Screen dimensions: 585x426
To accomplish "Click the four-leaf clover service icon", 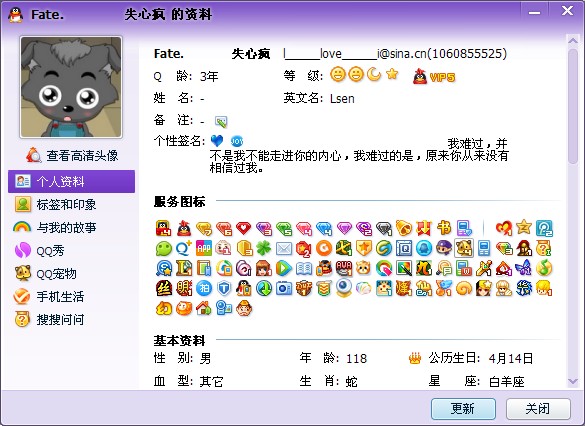I will point(264,248).
